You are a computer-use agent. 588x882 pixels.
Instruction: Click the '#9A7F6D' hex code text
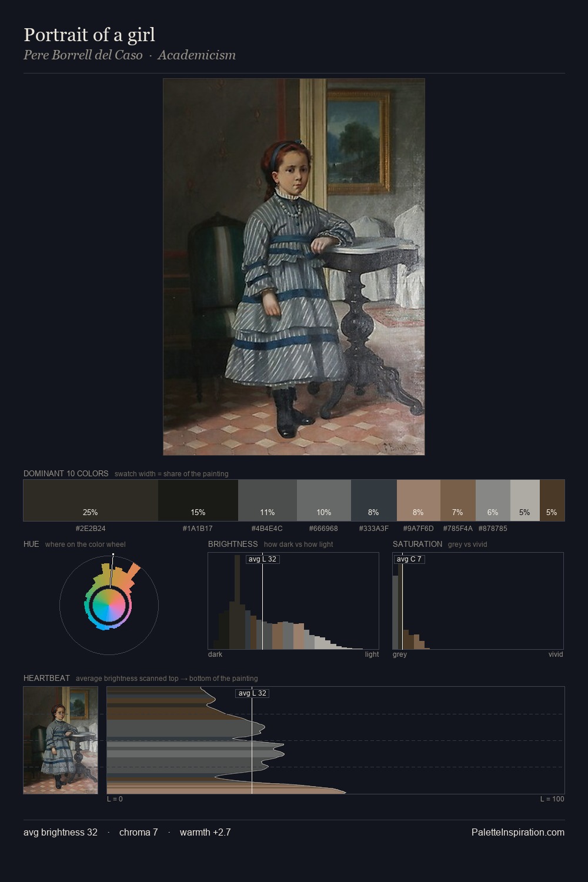(418, 529)
